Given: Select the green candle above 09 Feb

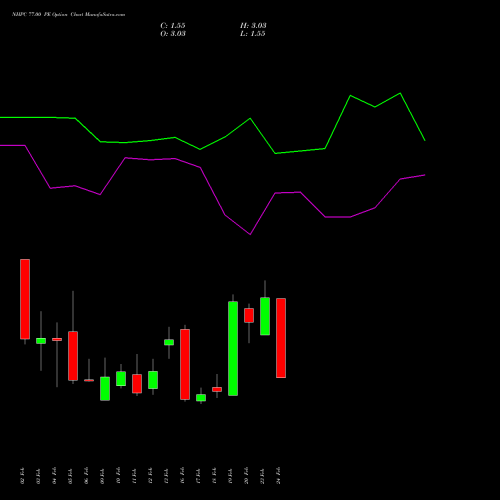Looking at the screenshot, I should (x=105, y=389).
